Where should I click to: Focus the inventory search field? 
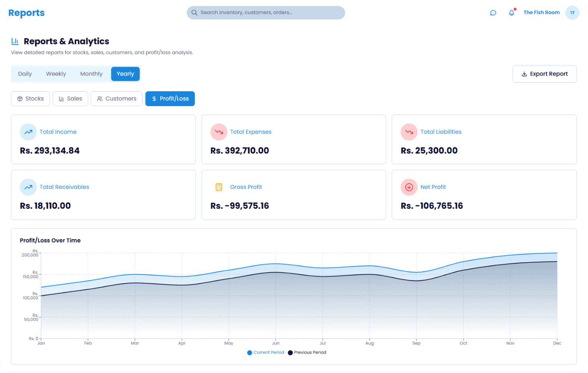[265, 13]
